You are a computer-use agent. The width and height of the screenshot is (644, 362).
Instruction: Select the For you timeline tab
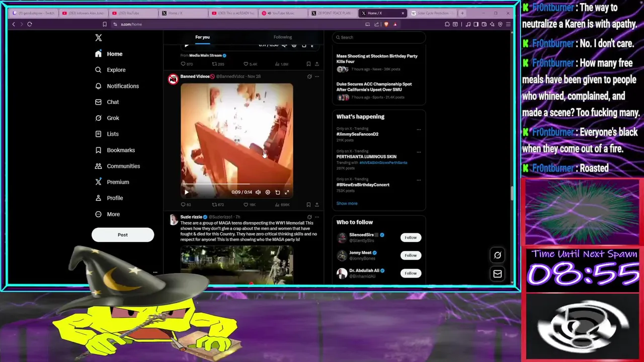coord(202,37)
